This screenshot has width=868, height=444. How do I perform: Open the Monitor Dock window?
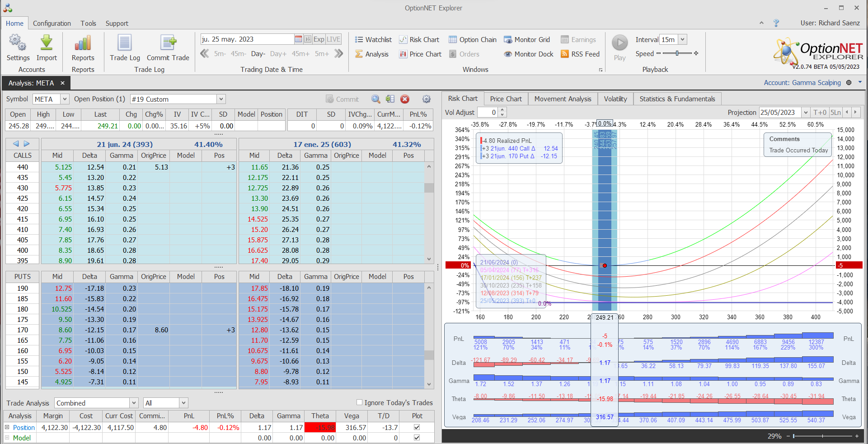[529, 54]
